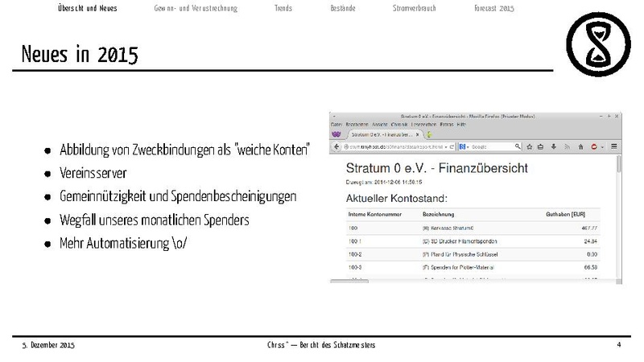The height and width of the screenshot is (362, 644).
Task: Open the URL history dropdown arrow
Action: 446,146
